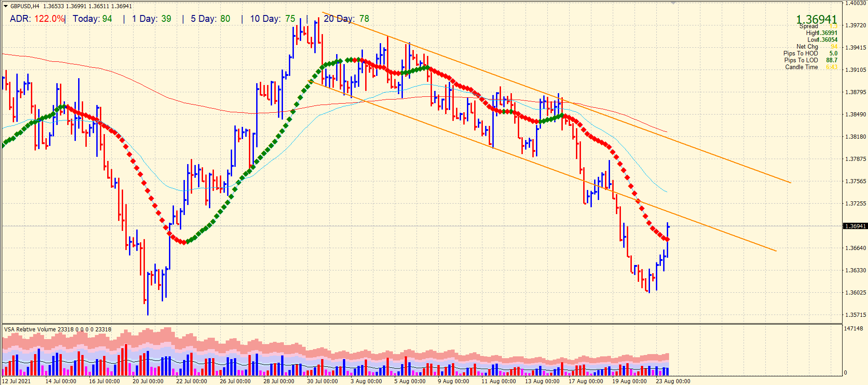This screenshot has height=385, width=868.
Task: Click the 20 Jul 00:00 time label
Action: (x=148, y=381)
